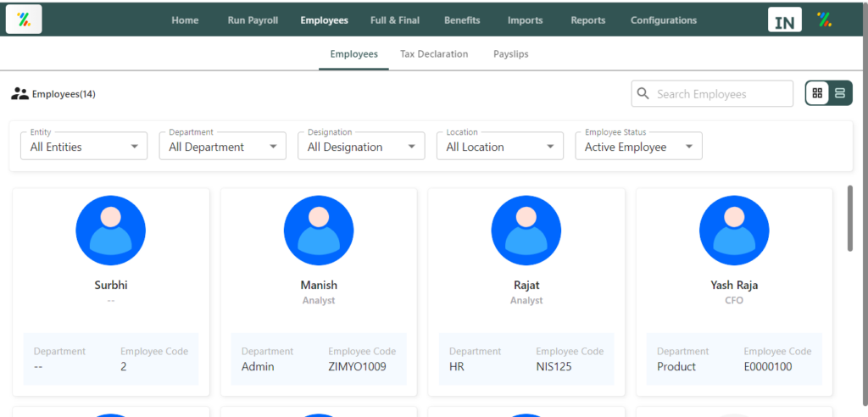Expand the Department filter dropdown
Image resolution: width=868 pixels, height=417 pixels.
(x=223, y=146)
